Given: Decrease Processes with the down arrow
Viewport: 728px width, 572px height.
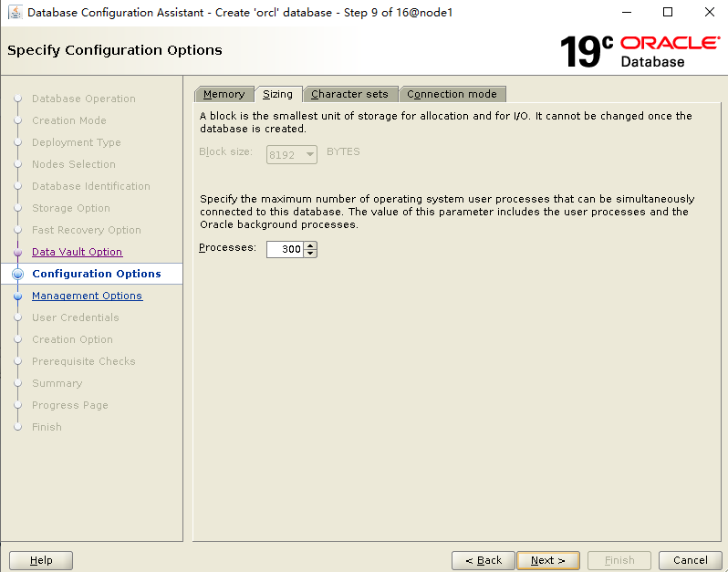Looking at the screenshot, I should 310,254.
